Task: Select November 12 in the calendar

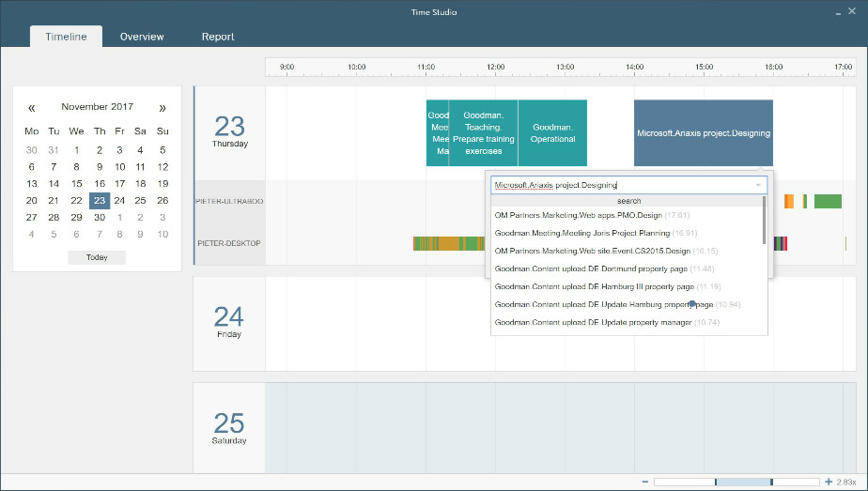Action: 163,167
